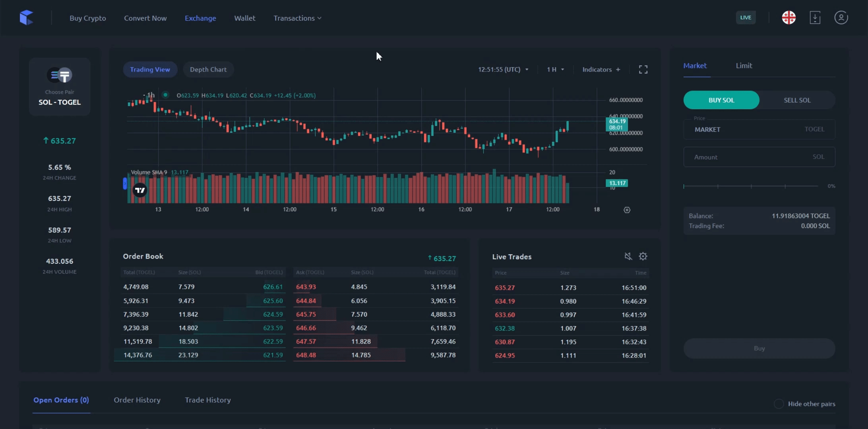Open the Order History tab

[x=137, y=400]
